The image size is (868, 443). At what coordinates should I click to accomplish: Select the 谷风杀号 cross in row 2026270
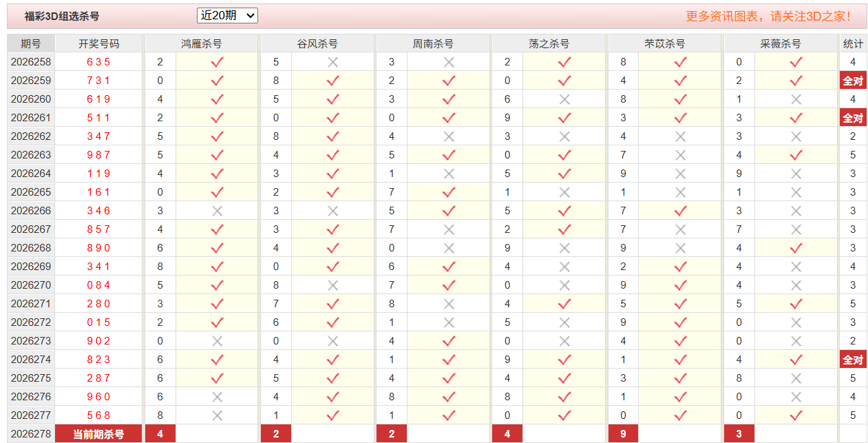click(x=333, y=285)
